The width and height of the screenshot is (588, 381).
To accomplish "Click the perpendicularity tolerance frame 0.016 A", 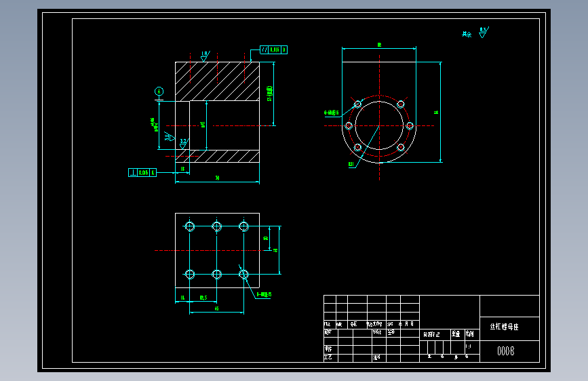I will 142,172.
